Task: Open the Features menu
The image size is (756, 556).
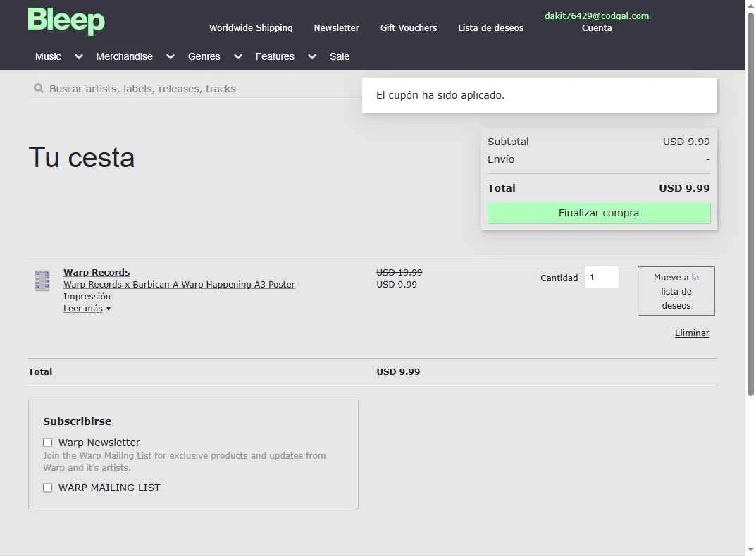Action: coord(275,56)
